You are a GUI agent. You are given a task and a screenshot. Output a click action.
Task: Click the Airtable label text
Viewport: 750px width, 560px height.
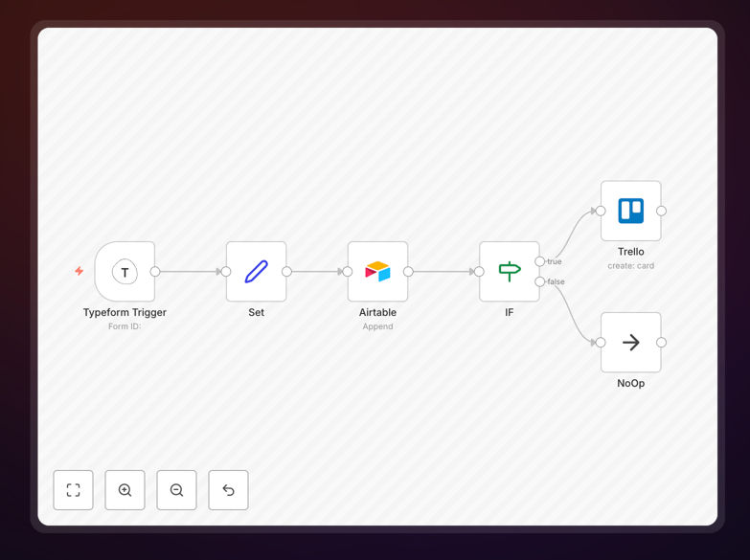pyautogui.click(x=377, y=312)
